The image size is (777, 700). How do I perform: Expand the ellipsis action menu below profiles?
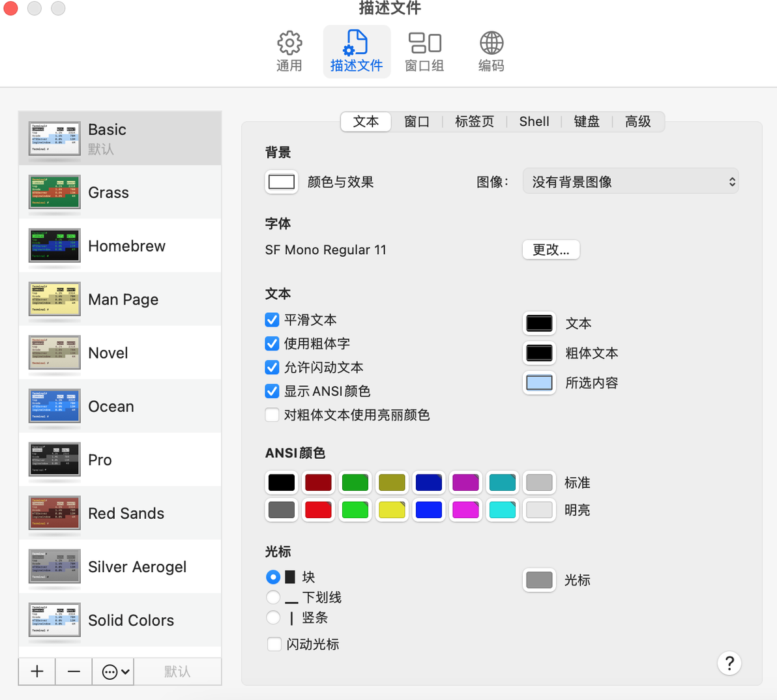click(113, 671)
